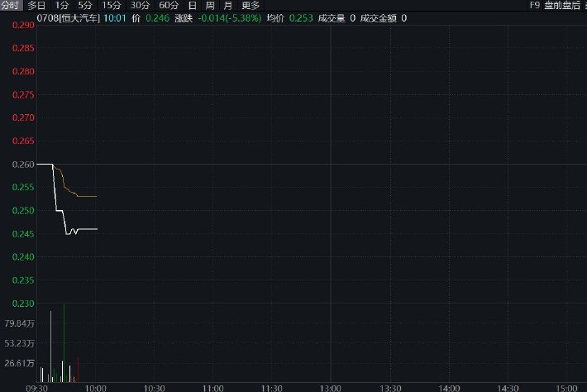Click the 成交量 volume label
Image resolution: width=587 pixels, height=392 pixels.
pyautogui.click(x=332, y=18)
